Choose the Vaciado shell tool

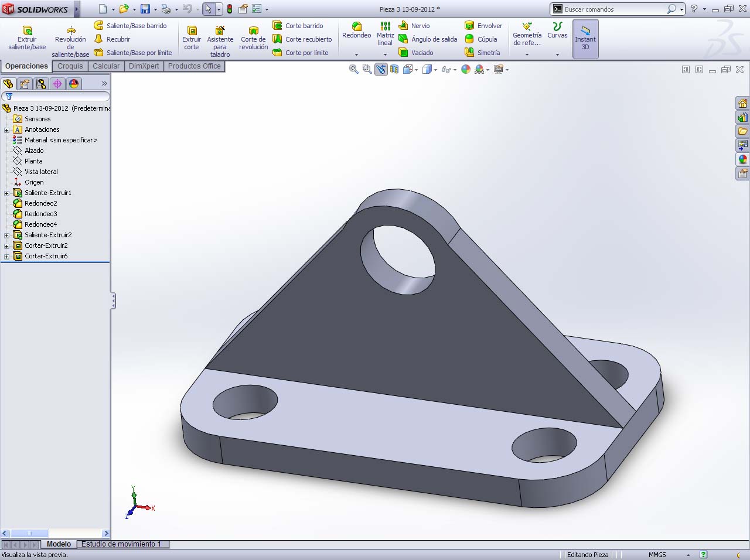tap(416, 53)
